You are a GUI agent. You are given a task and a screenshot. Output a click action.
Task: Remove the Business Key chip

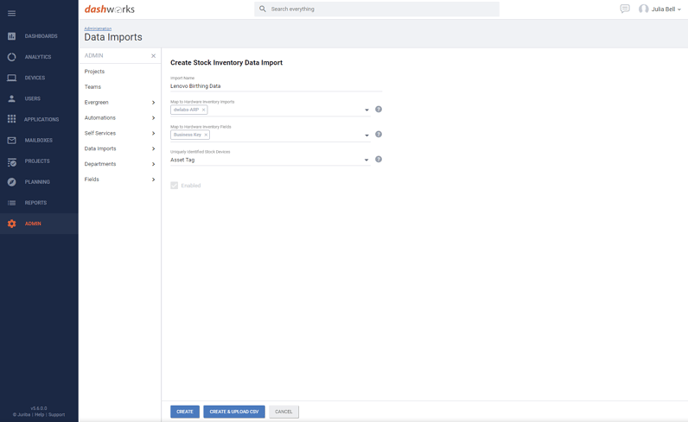pos(206,135)
